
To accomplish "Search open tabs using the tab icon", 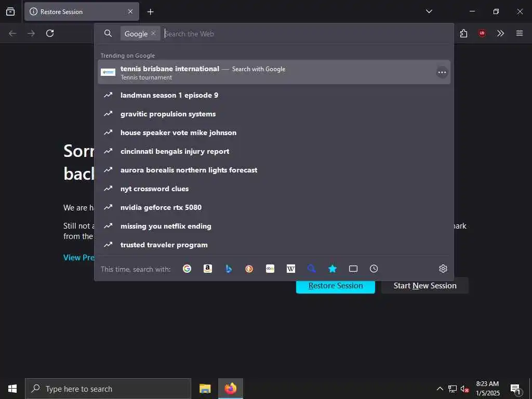I will tap(353, 269).
